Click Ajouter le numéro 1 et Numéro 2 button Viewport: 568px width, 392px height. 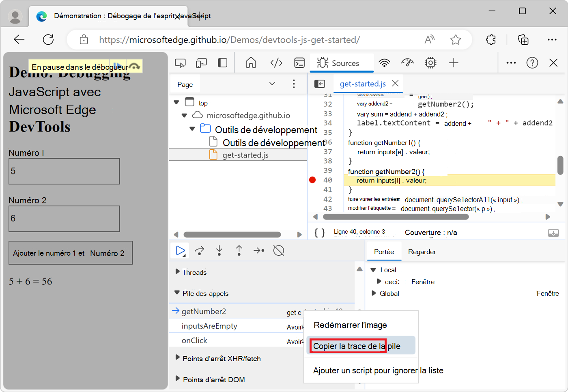click(71, 253)
